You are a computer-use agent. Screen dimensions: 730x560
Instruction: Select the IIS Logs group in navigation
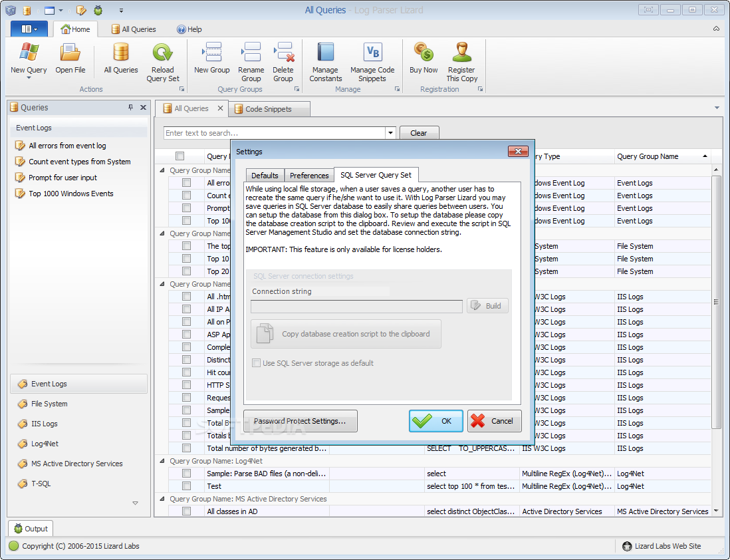(x=78, y=424)
